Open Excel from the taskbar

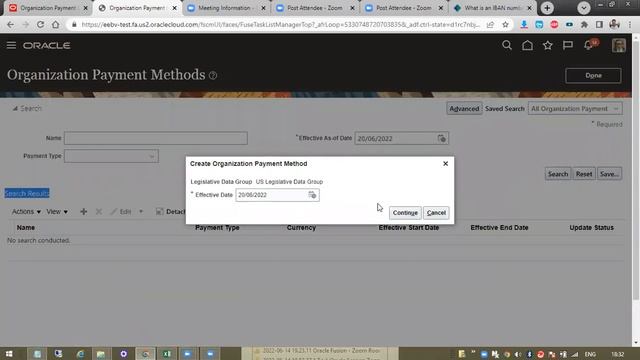(167, 354)
